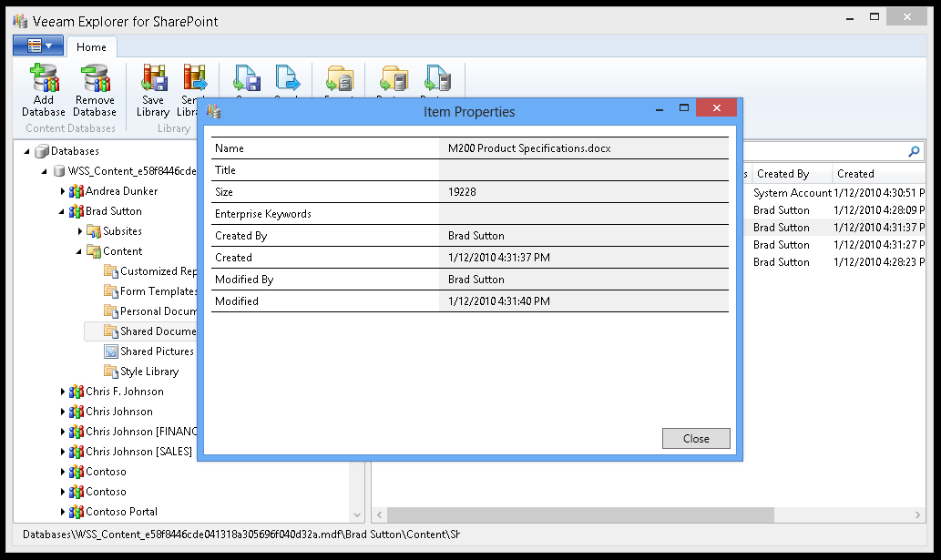Select Shared Documents in the tree
The image size is (941, 560).
[158, 331]
